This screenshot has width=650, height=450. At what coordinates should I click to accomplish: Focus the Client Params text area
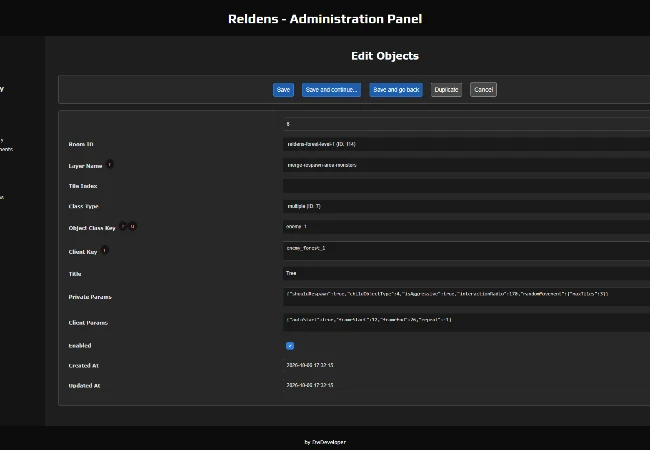(466, 322)
